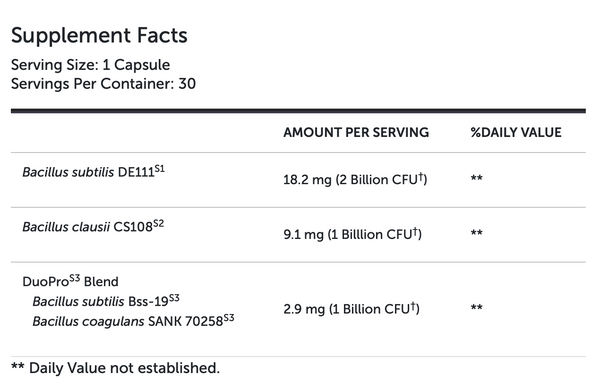This screenshot has width=600, height=391.
Task: Click the AMOUNT PER SERVING column header
Action: 356,132
